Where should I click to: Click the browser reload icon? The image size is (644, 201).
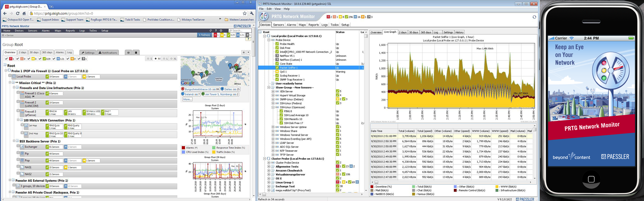point(18,13)
